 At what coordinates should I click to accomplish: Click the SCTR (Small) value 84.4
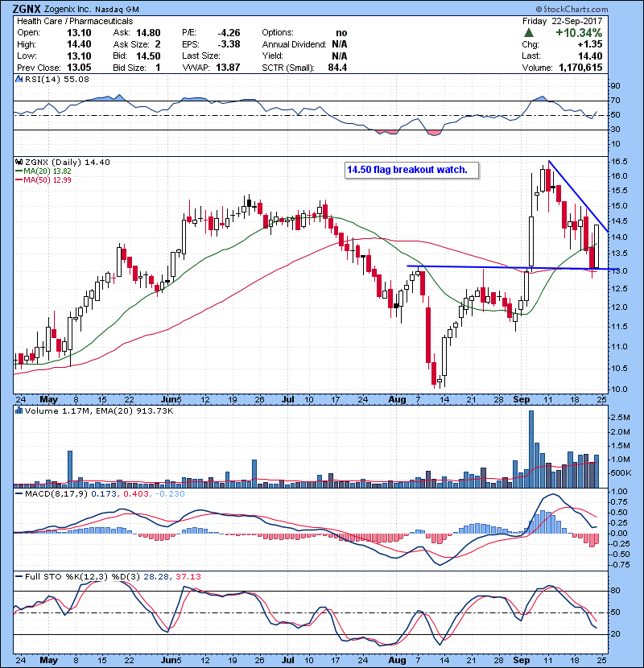click(x=337, y=68)
